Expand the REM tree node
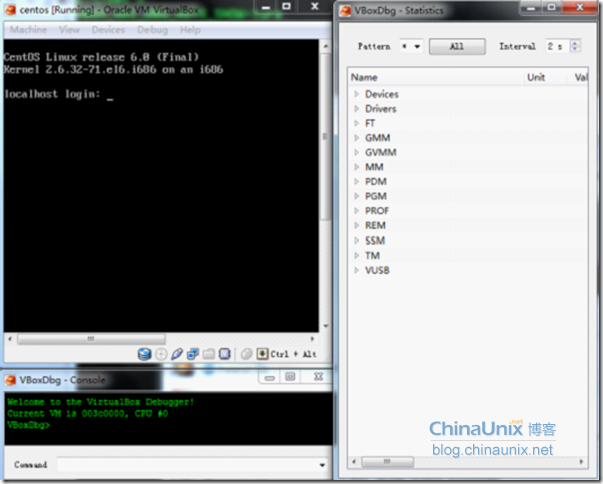This screenshot has width=603, height=484. 356,225
